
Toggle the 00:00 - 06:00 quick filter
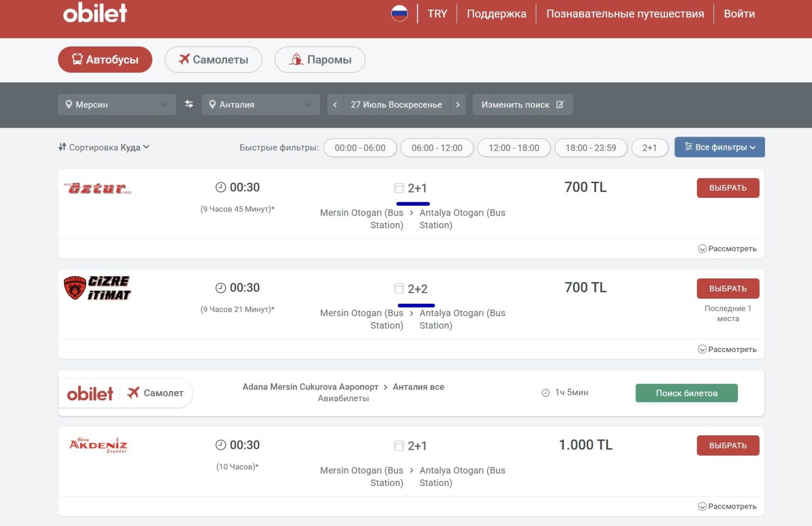(360, 148)
